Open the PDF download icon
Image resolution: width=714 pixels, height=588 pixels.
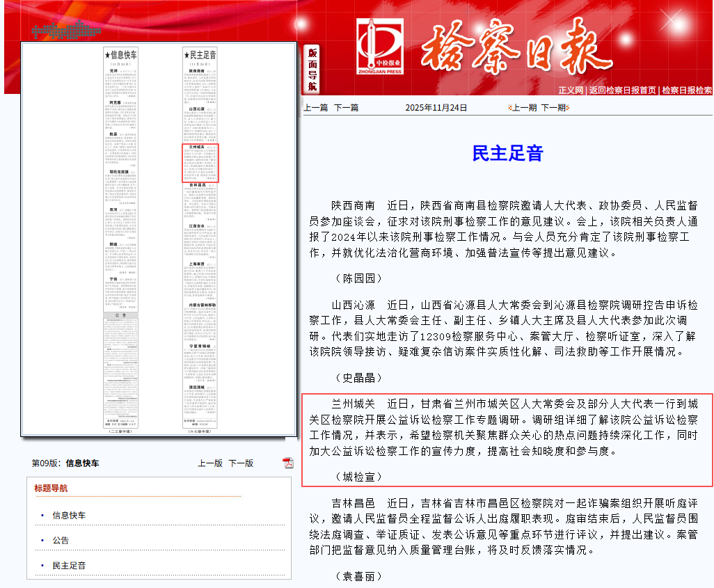coord(287,463)
